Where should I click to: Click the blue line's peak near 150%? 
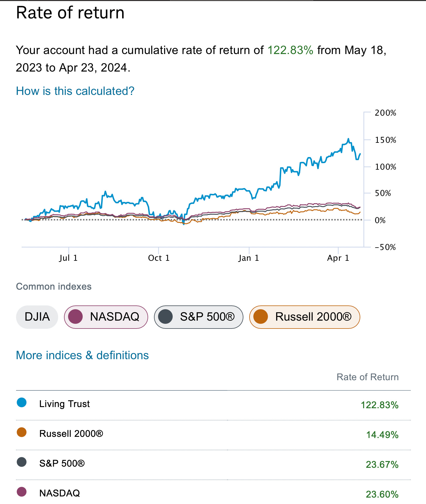click(348, 139)
